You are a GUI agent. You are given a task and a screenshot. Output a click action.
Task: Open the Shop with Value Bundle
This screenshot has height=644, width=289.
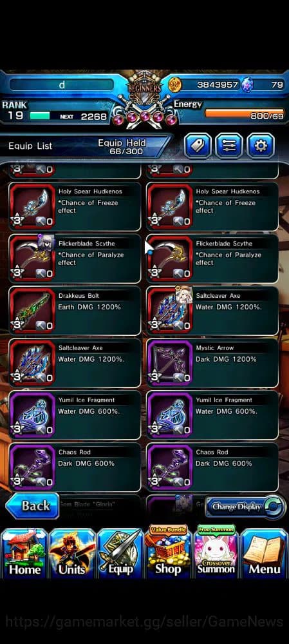pos(168,551)
